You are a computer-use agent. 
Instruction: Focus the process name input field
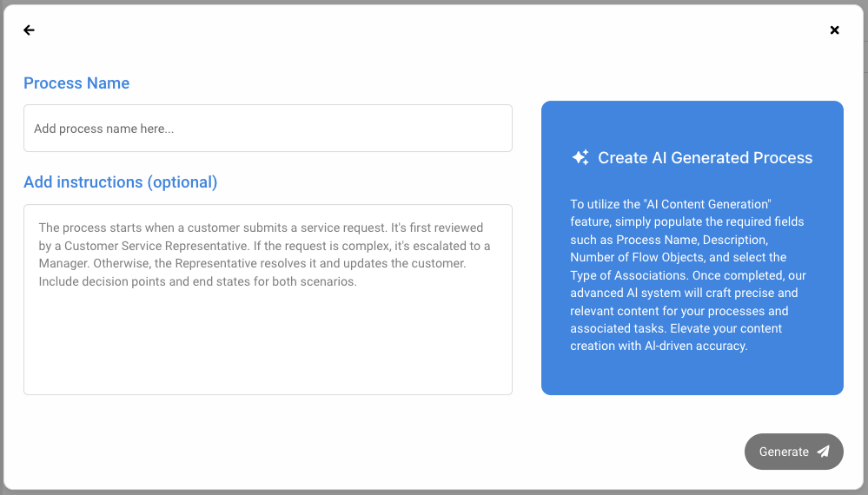click(x=268, y=129)
